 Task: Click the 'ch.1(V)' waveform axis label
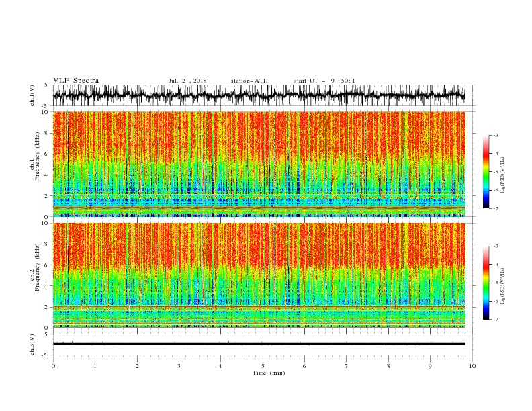(x=32, y=95)
